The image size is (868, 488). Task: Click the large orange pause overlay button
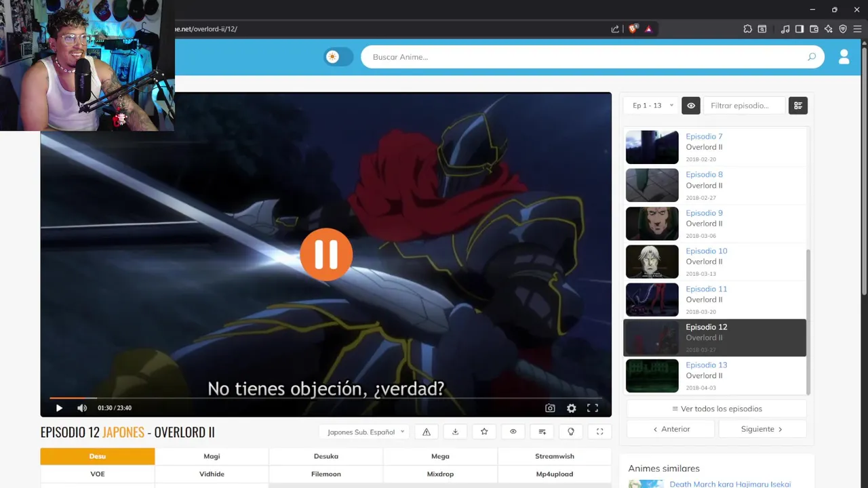[326, 254]
